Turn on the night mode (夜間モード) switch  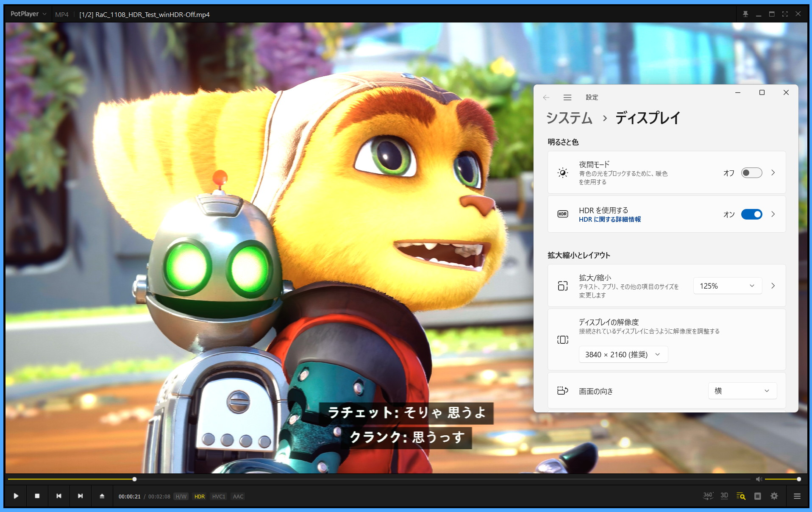[x=751, y=173]
